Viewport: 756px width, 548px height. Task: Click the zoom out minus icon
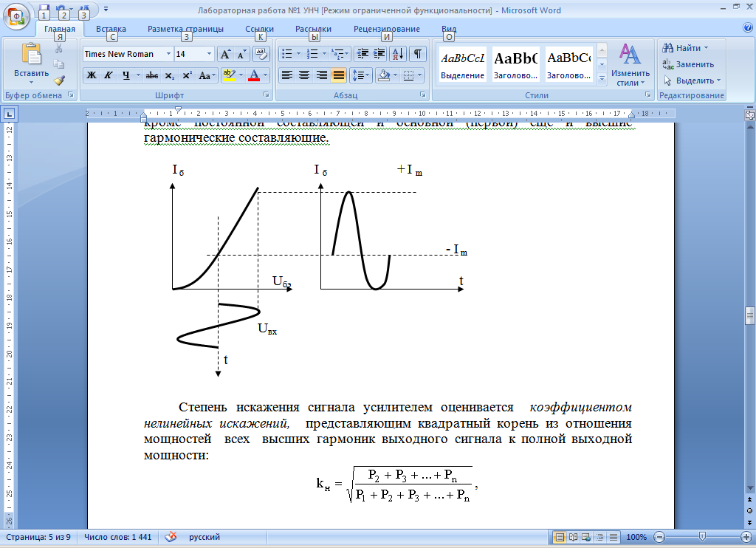coord(659,537)
